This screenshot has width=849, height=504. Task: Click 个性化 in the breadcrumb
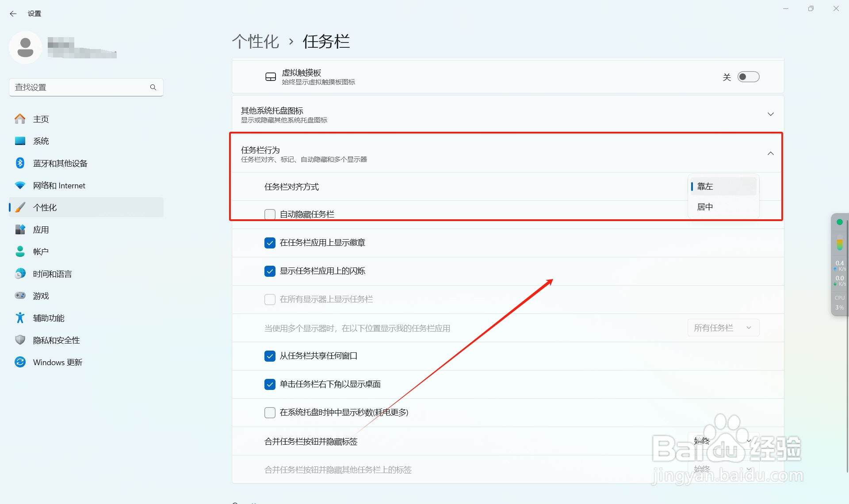pyautogui.click(x=255, y=41)
